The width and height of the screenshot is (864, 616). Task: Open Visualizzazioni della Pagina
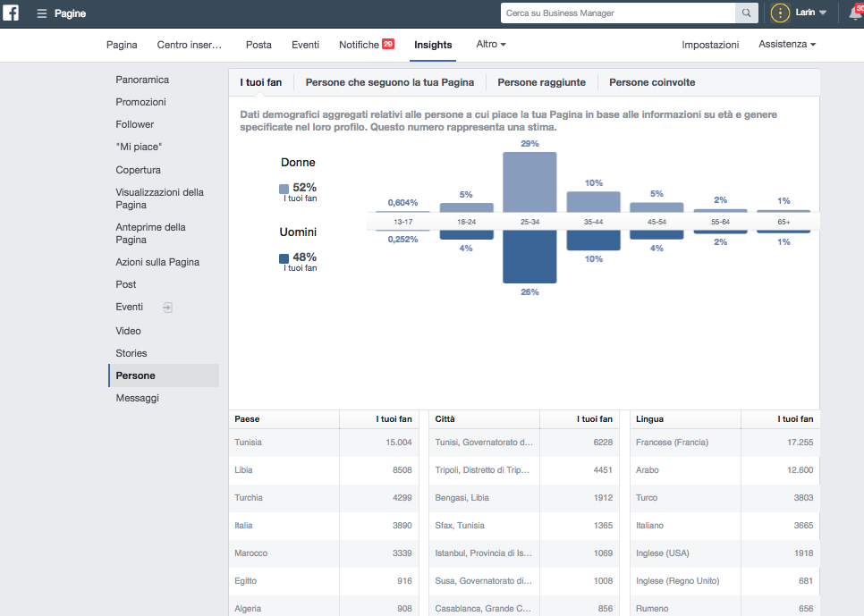160,198
